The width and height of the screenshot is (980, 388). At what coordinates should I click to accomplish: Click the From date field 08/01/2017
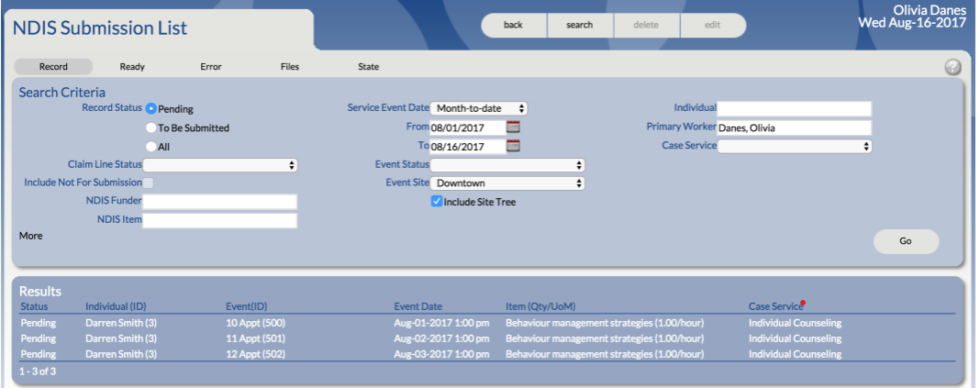coord(467,128)
